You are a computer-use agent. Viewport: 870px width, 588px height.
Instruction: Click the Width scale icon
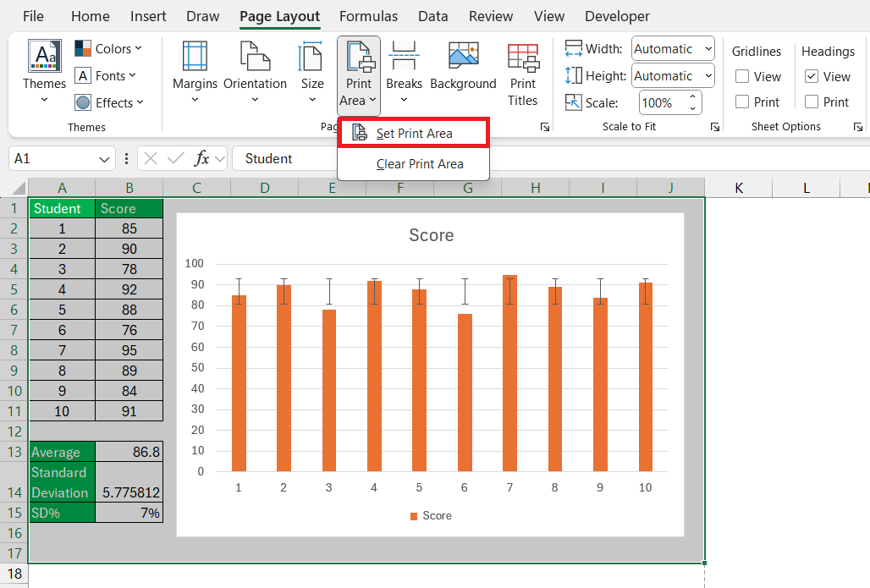coord(573,48)
